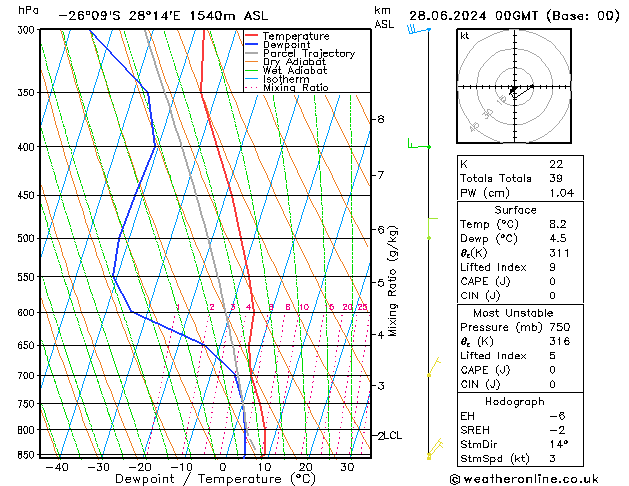Image resolution: width=629 pixels, height=486 pixels.
Task: Click the red Temperature legend line
Action: (x=251, y=36)
